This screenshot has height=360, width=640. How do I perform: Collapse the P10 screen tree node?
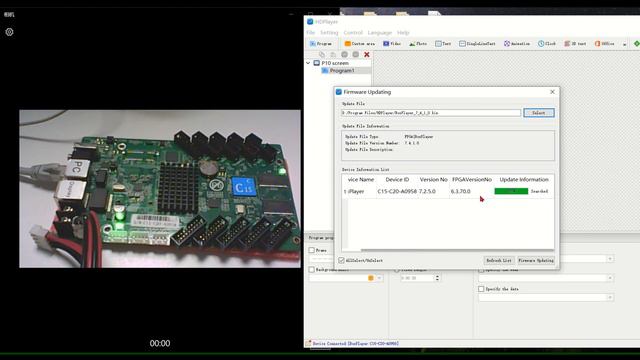pos(309,63)
